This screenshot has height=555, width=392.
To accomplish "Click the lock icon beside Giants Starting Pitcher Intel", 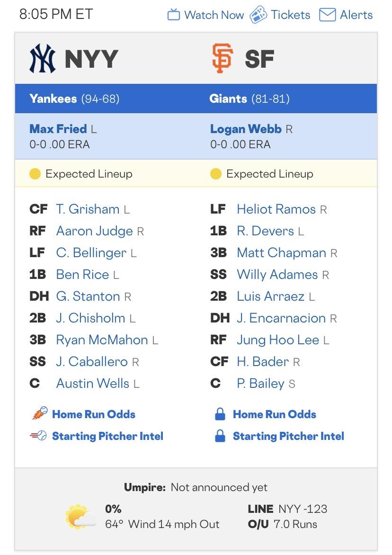I will pyautogui.click(x=220, y=436).
